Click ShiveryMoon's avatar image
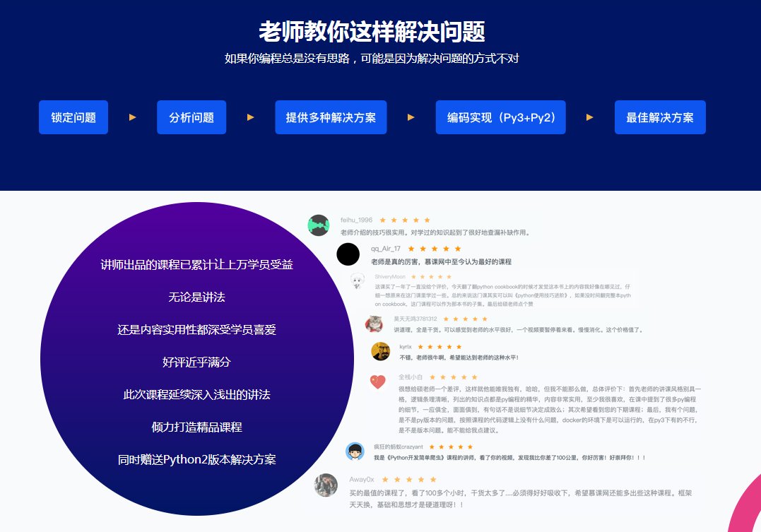The image size is (761, 532). pyautogui.click(x=358, y=280)
